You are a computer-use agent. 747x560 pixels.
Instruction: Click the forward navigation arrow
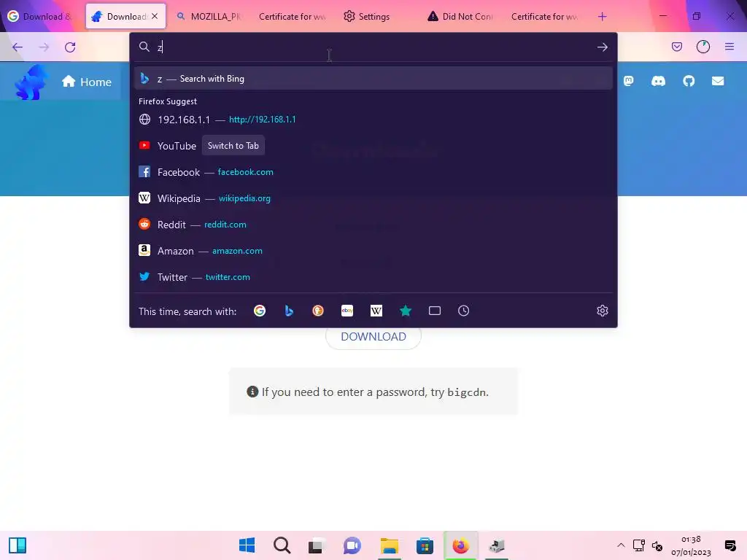[44, 47]
